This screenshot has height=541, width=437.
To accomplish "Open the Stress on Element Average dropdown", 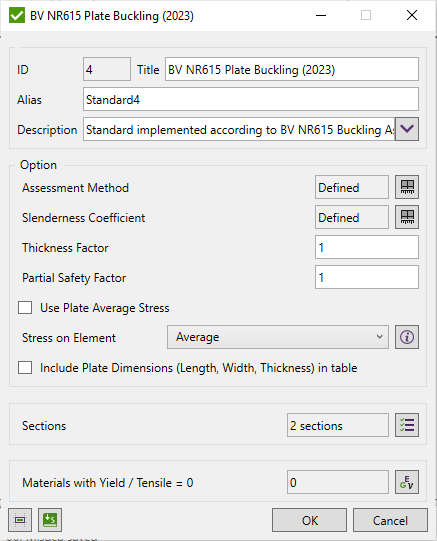I will click(x=278, y=337).
